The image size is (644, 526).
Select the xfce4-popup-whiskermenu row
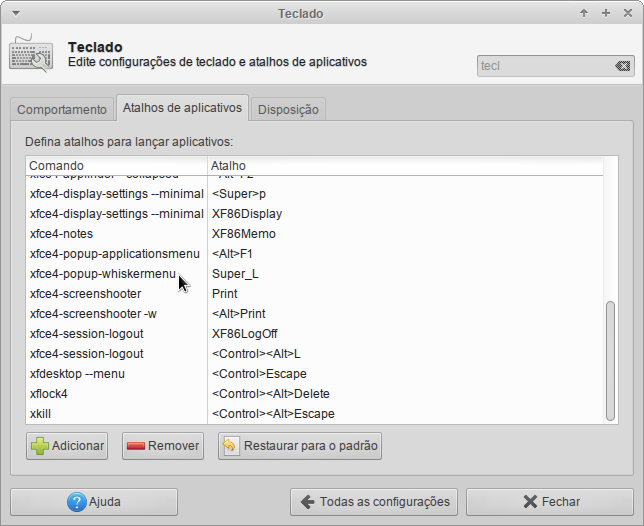pyautogui.click(x=315, y=274)
